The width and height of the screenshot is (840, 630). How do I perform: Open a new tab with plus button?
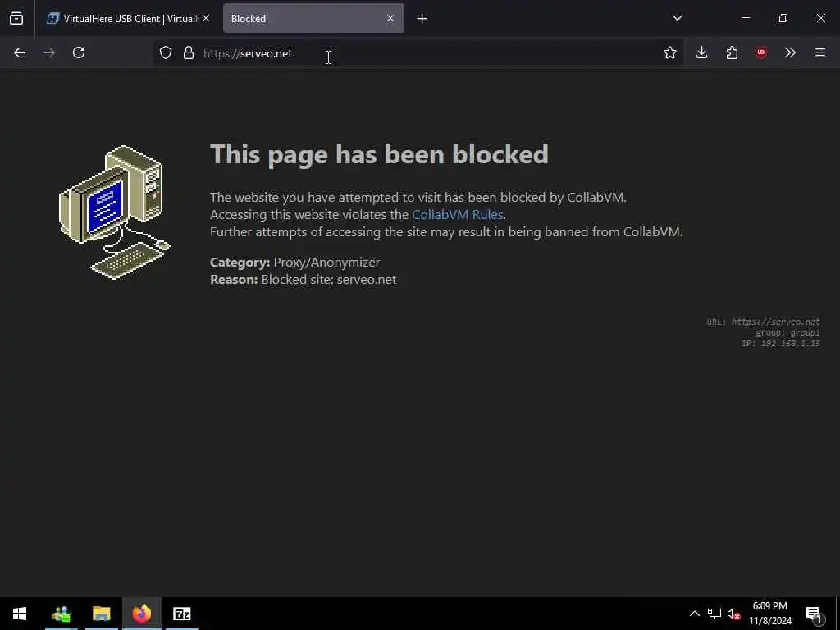point(422,19)
